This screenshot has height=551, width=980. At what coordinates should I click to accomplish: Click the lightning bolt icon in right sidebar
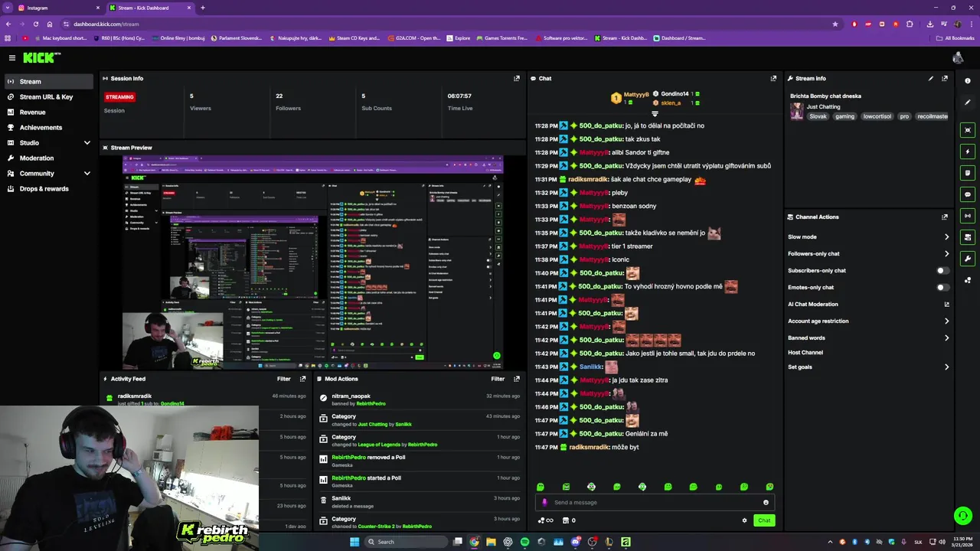pos(968,152)
